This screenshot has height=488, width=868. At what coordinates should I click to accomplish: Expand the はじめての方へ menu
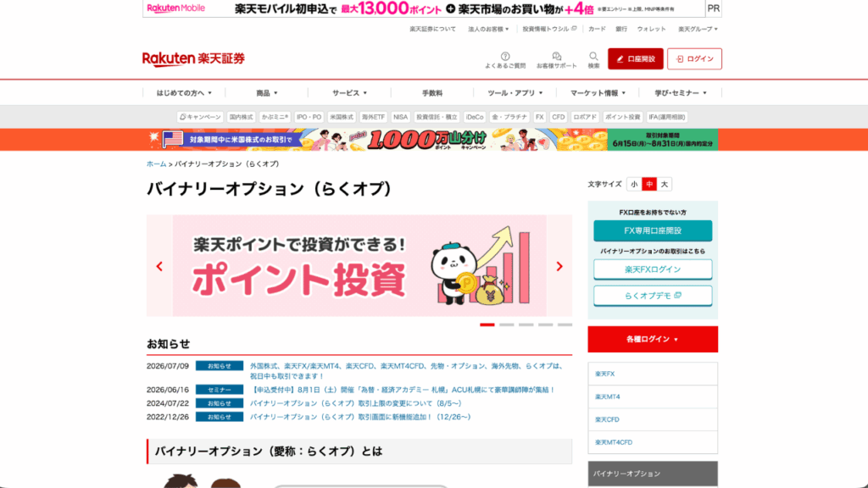tap(184, 93)
